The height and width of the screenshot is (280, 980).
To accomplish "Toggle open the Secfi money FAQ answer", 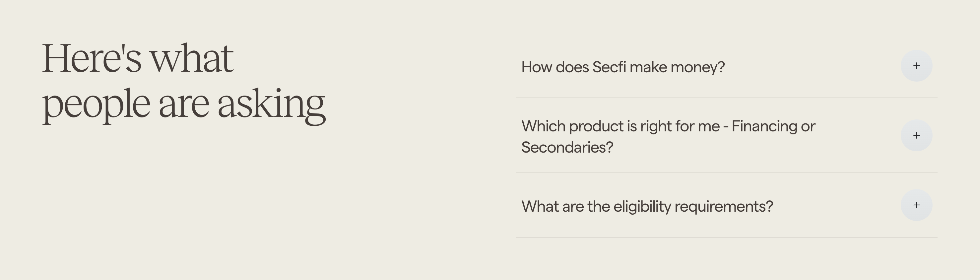I will click(916, 66).
